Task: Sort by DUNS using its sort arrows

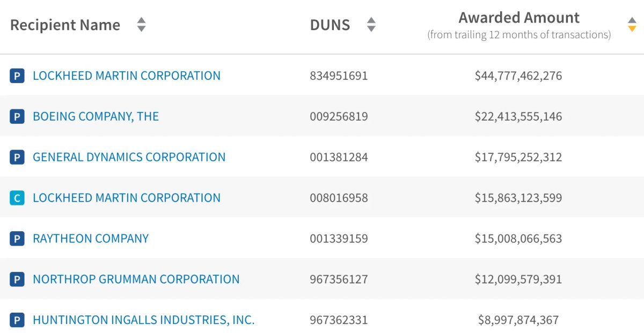Action: tap(371, 25)
